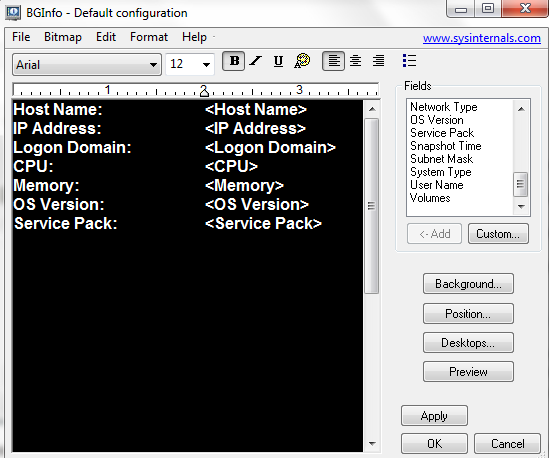Center align the text
Screen dimensions: 549x458
tap(355, 61)
